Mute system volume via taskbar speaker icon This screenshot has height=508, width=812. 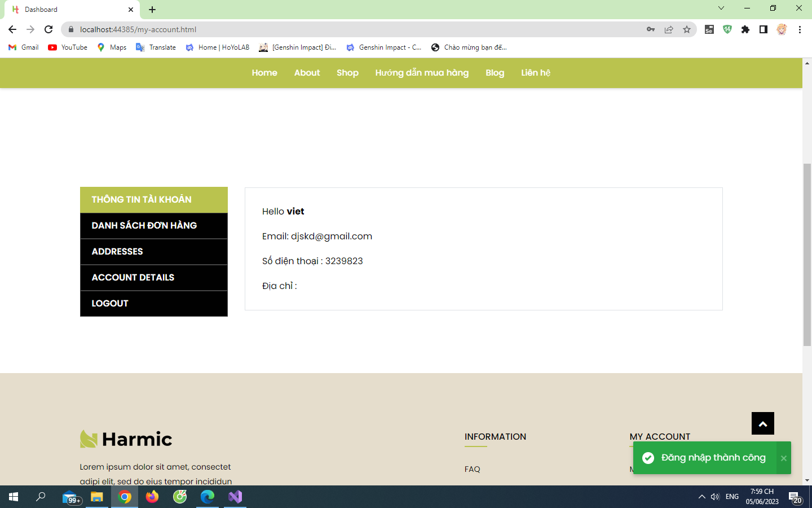click(x=715, y=497)
